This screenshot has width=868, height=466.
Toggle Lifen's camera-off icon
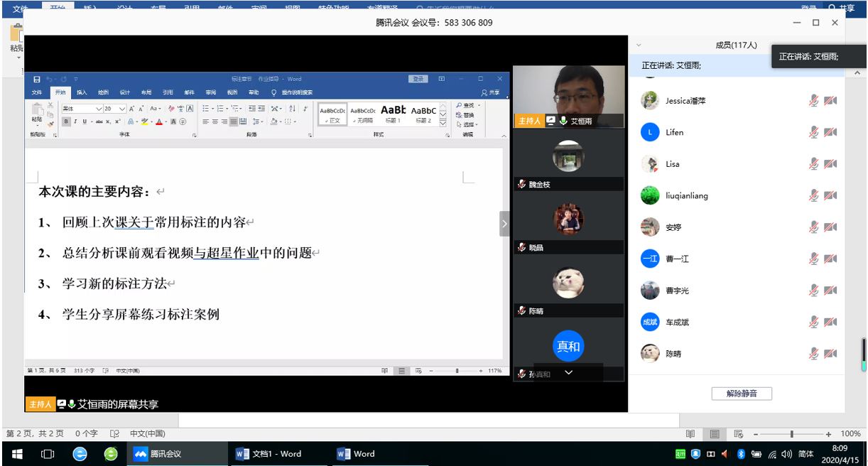pyautogui.click(x=830, y=133)
